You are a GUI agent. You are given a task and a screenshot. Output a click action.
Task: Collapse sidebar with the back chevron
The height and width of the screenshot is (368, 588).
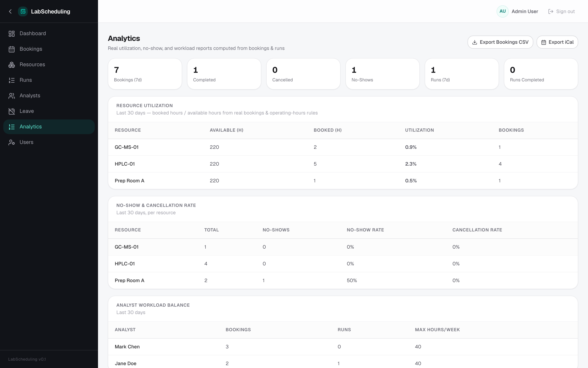point(10,11)
